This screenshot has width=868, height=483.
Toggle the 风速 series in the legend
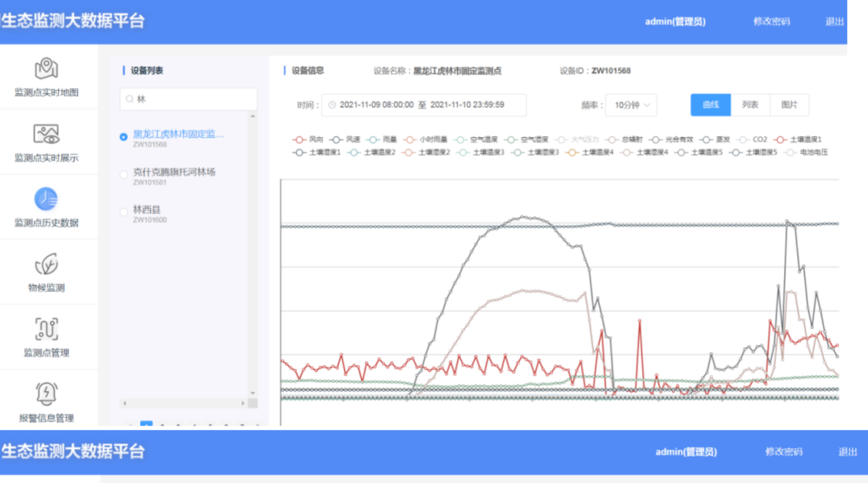[x=345, y=139]
